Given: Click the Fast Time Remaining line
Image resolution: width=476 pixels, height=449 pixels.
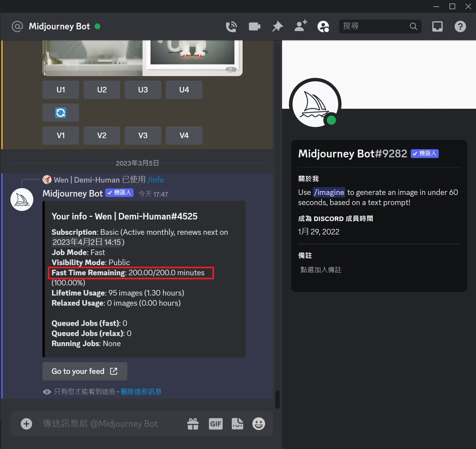Looking at the screenshot, I should tap(128, 273).
